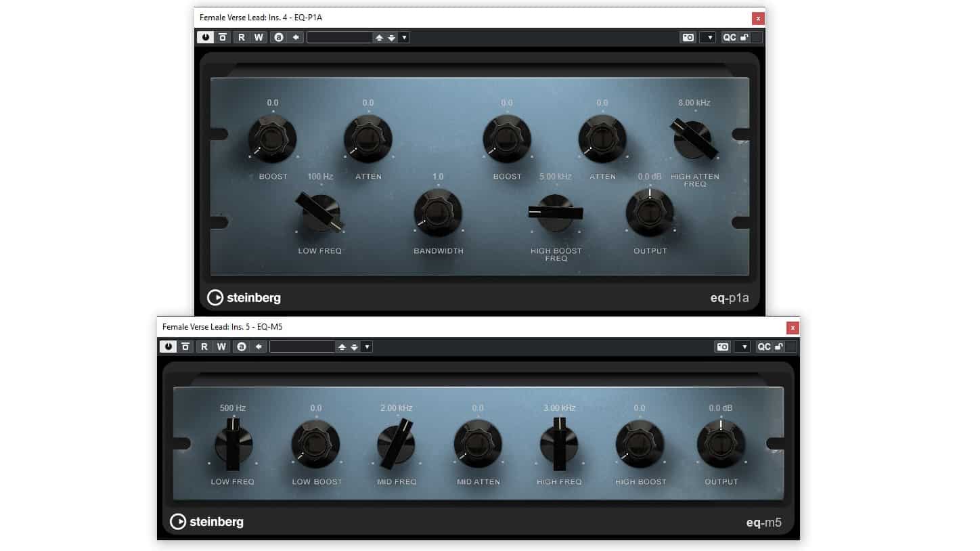980x551 pixels.
Task: Click the BANDWIDTH knob in EQ-P1A
Action: [438, 213]
